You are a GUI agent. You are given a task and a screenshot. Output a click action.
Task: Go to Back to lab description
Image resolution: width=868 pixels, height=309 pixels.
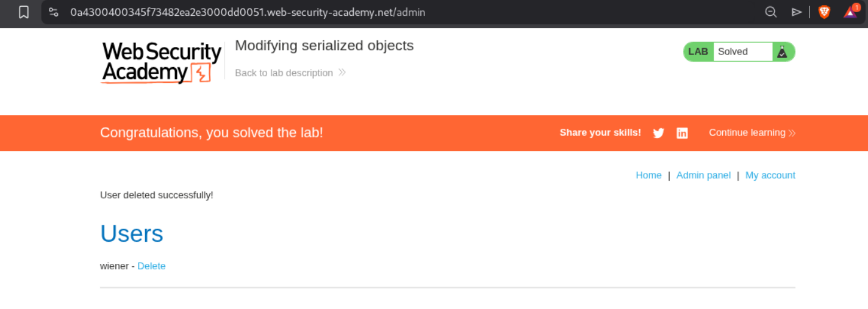284,73
